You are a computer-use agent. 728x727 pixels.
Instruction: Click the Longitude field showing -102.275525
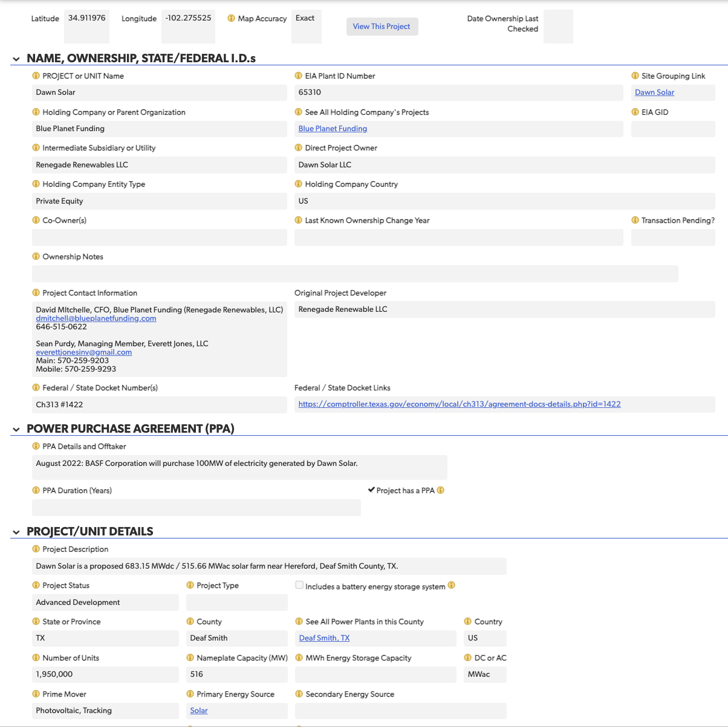click(189, 27)
